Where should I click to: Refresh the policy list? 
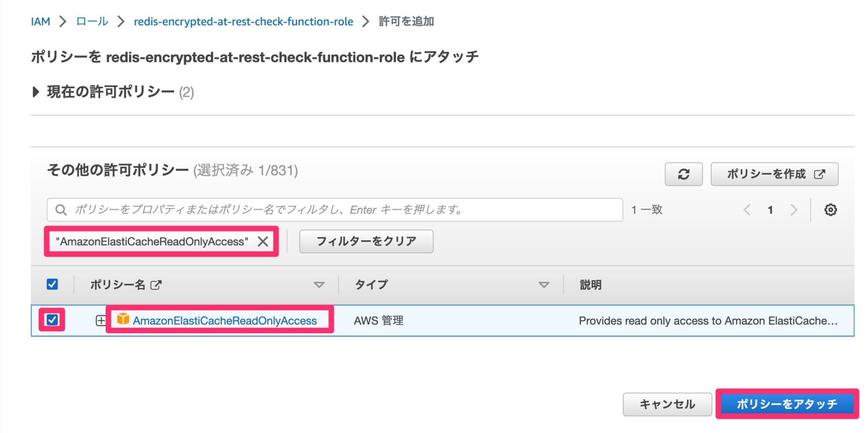tap(683, 174)
